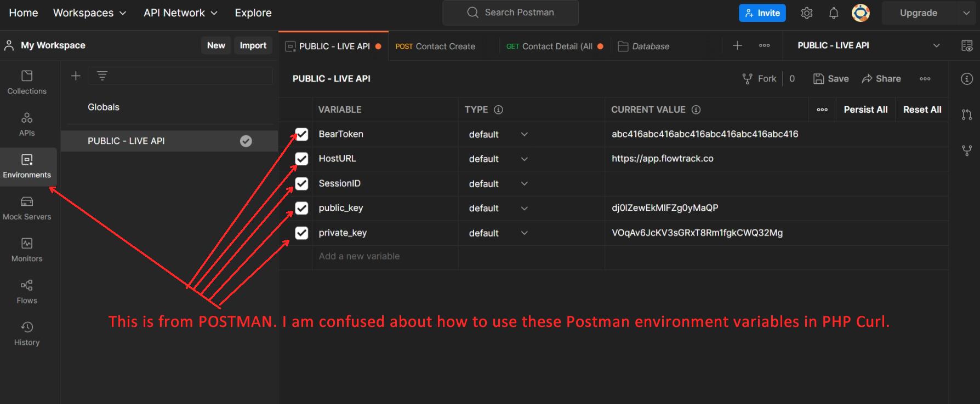Image resolution: width=980 pixels, height=404 pixels.
Task: Expand the Upgrade dropdown arrow
Action: [966, 13]
